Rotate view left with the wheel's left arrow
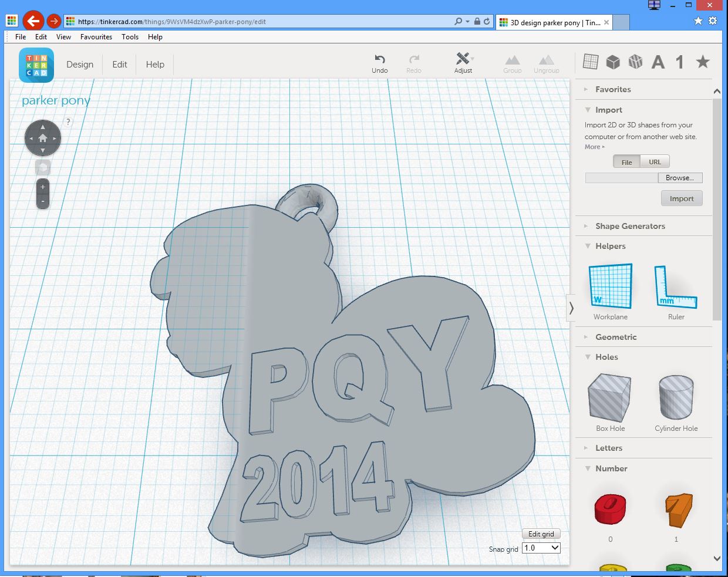Screen dimensions: 728x577 pyautogui.click(x=31, y=139)
